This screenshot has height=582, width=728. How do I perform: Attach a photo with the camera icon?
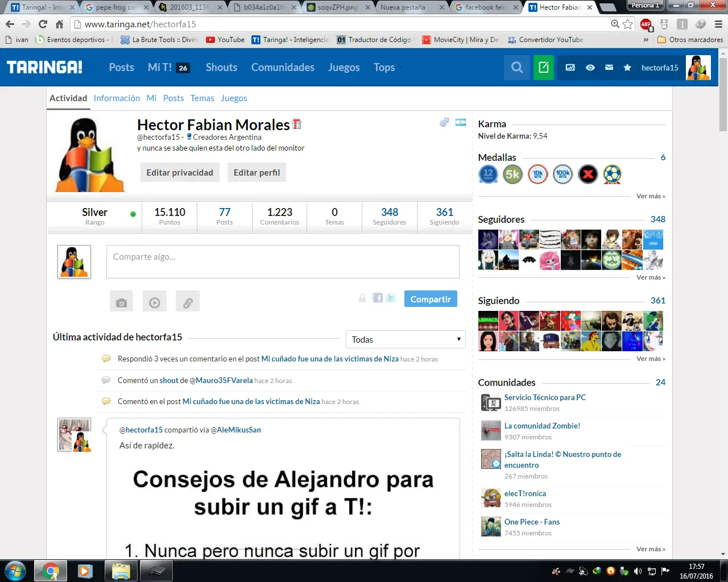121,302
